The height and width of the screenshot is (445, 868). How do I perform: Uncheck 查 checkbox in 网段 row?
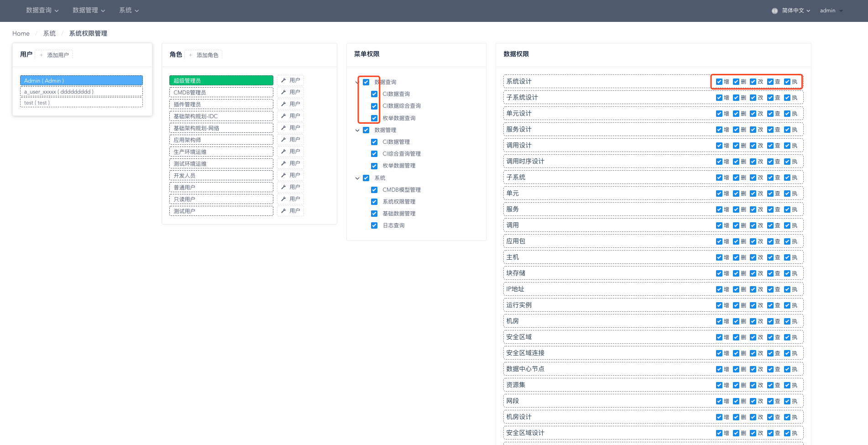[x=770, y=401]
